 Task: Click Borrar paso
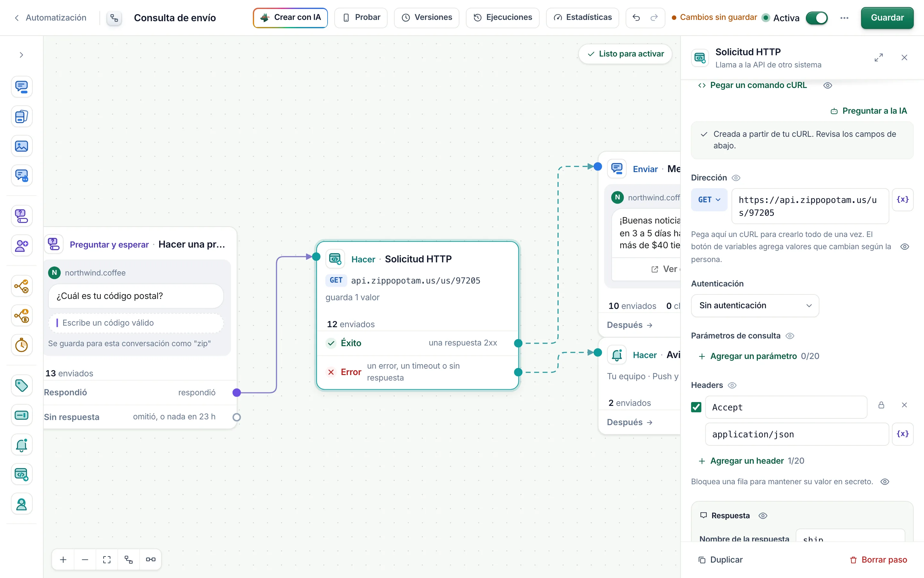click(x=878, y=560)
